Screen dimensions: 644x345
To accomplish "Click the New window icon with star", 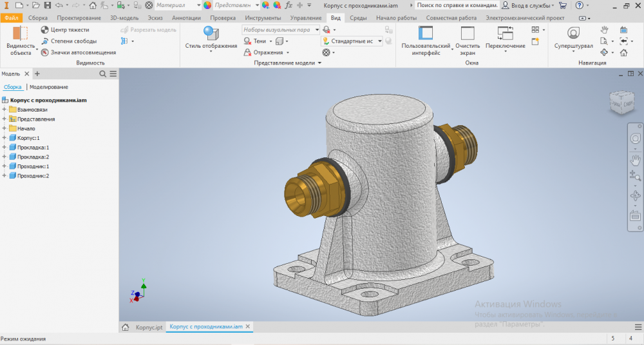I will pos(535,41).
